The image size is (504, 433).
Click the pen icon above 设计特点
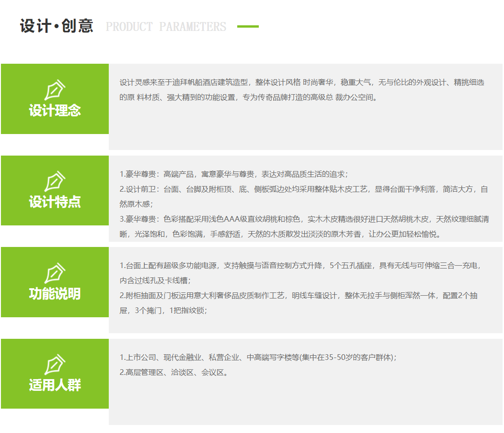[55, 181]
